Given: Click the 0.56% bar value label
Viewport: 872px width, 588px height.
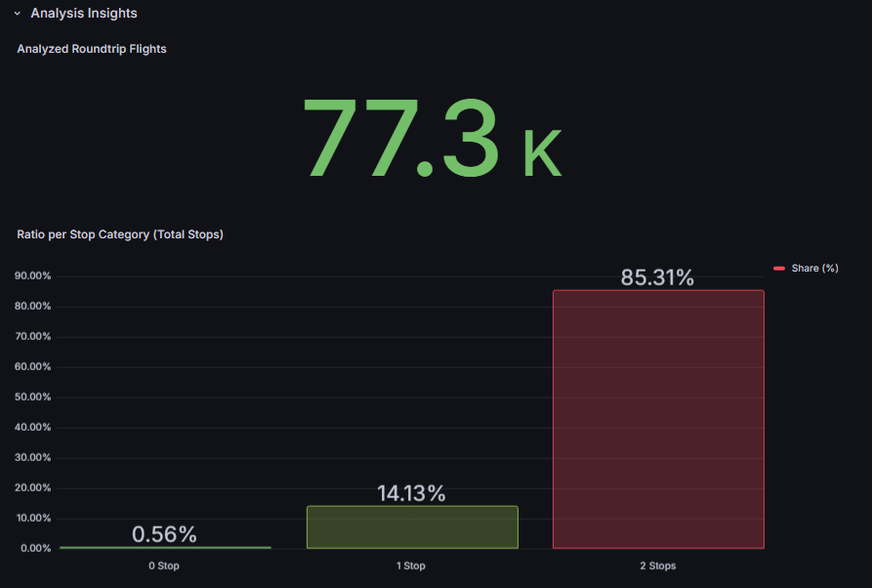Looking at the screenshot, I should click(x=164, y=534).
